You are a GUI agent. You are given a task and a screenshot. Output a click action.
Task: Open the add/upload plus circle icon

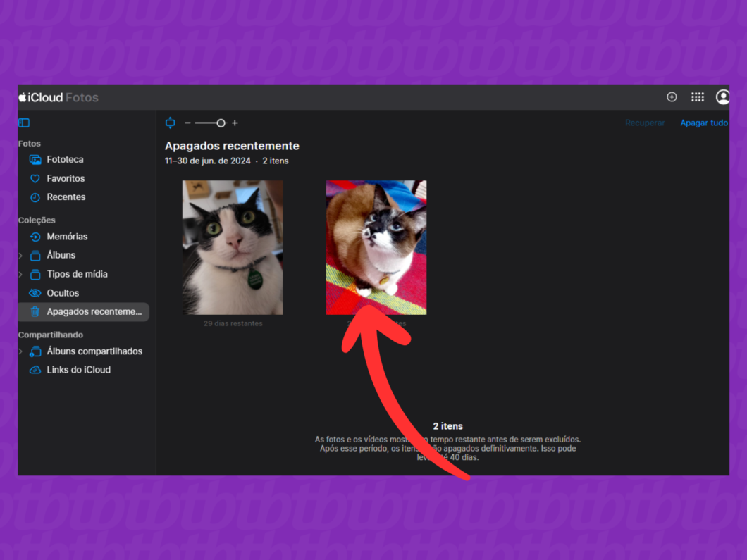pos(672,97)
